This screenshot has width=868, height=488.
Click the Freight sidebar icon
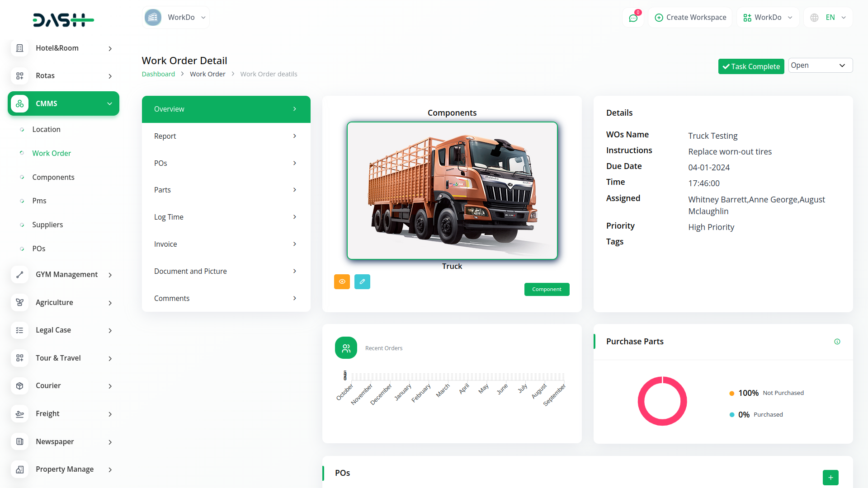pyautogui.click(x=19, y=414)
